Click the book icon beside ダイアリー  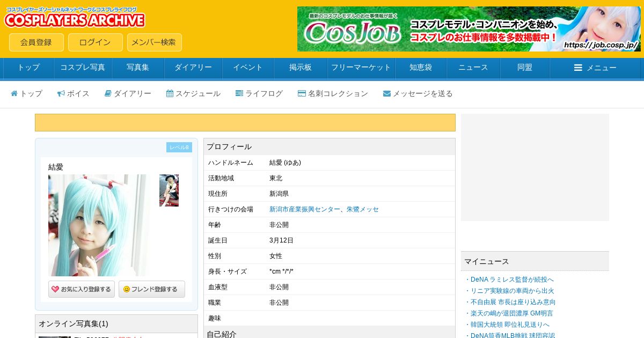coord(108,93)
